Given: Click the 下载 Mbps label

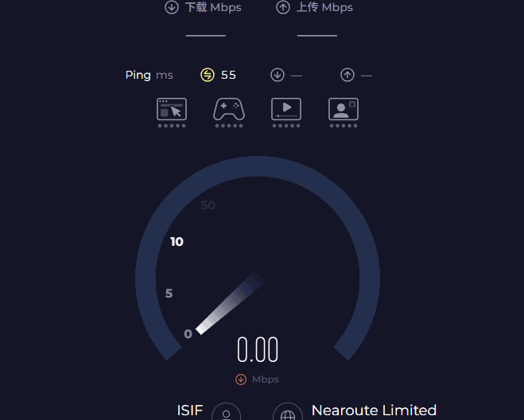Looking at the screenshot, I should click(x=213, y=7).
